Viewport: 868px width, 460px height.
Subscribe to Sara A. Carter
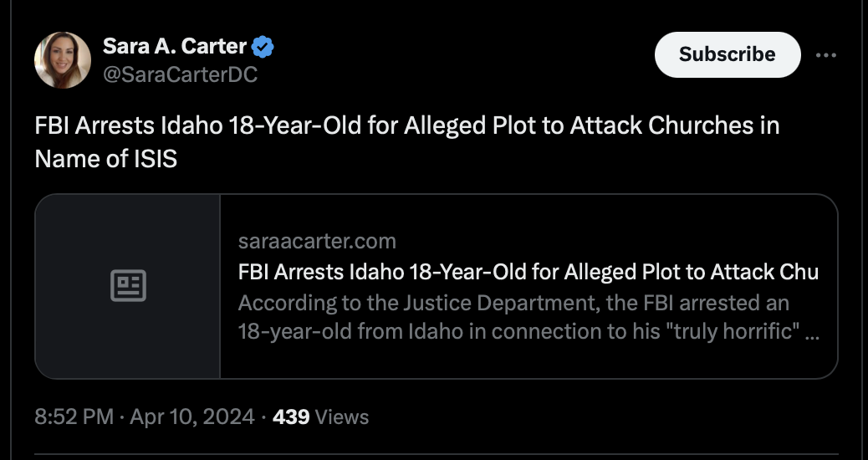pyautogui.click(x=728, y=54)
